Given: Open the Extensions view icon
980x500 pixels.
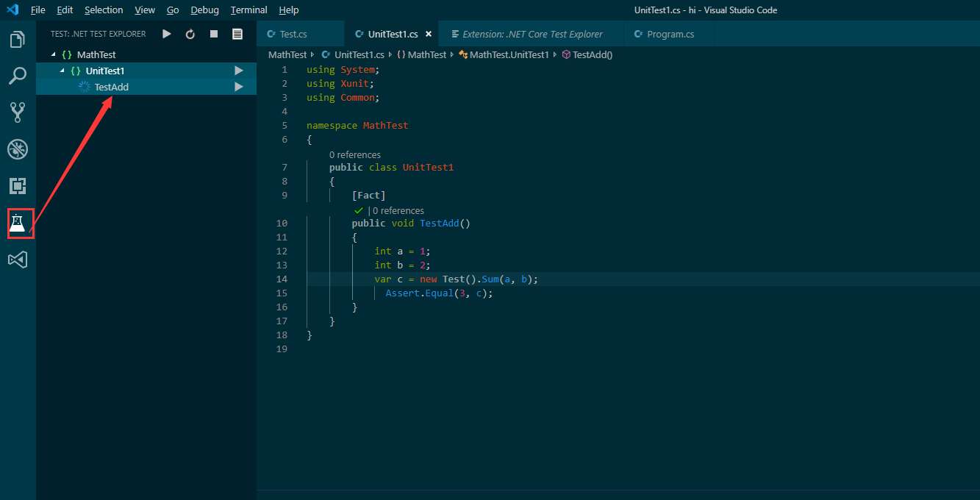Looking at the screenshot, I should click(18, 186).
